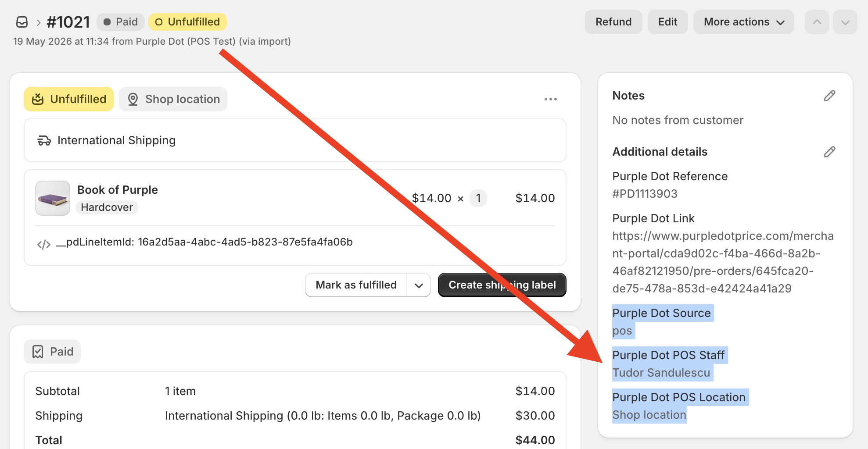868x449 pixels.
Task: Click the POS Location value Shop location
Action: coord(649,415)
